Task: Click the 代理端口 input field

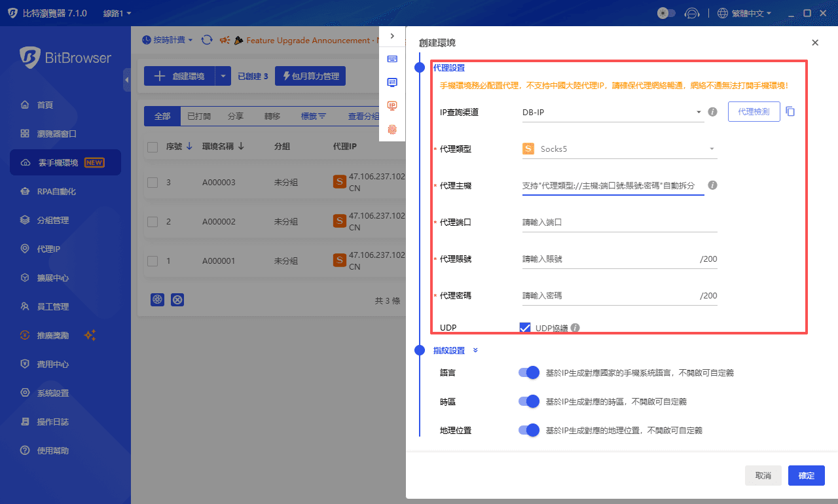Action: (619, 221)
